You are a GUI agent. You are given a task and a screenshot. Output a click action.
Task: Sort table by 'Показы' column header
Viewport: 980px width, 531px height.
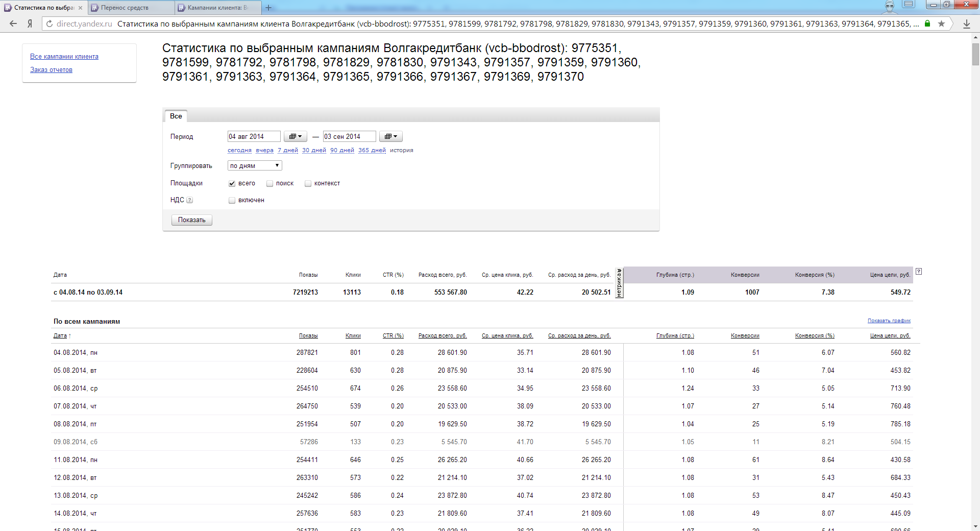[x=308, y=335]
